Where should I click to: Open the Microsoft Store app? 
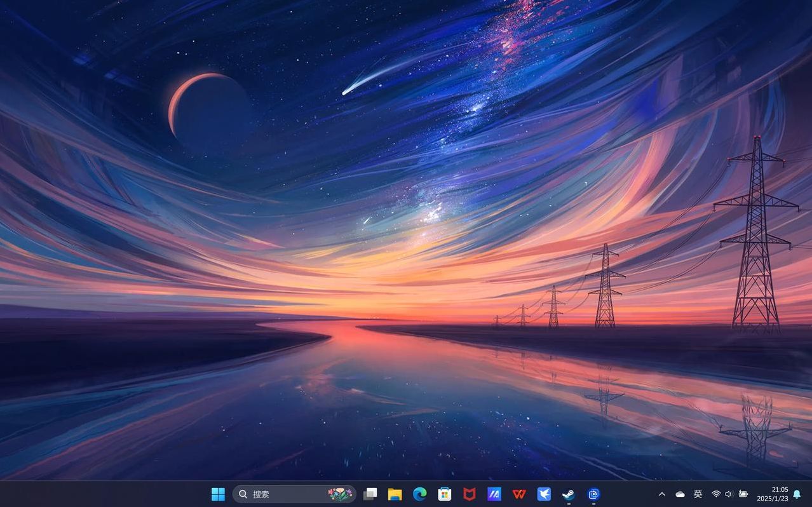(x=445, y=494)
